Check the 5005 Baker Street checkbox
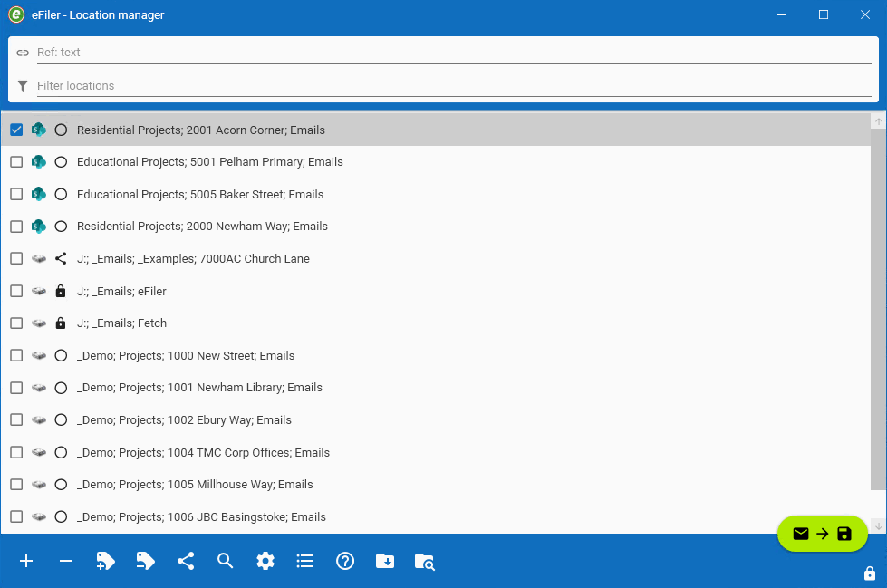The image size is (887, 588). point(16,194)
